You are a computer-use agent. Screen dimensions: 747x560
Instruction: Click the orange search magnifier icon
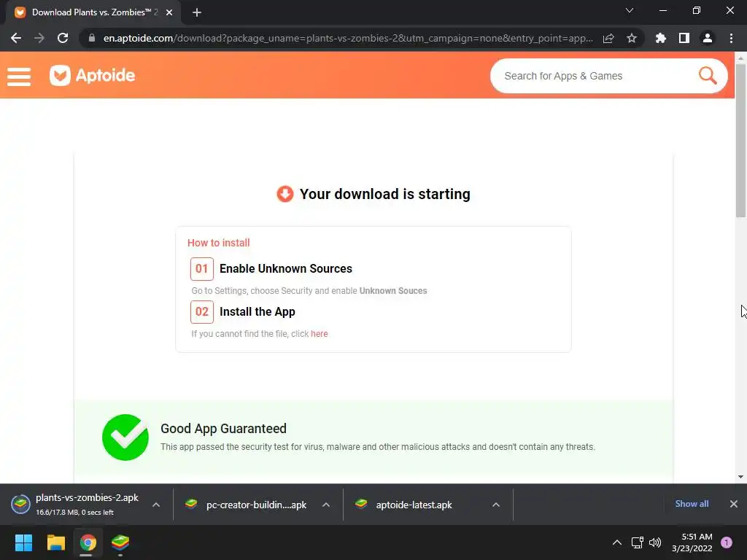[x=708, y=75]
